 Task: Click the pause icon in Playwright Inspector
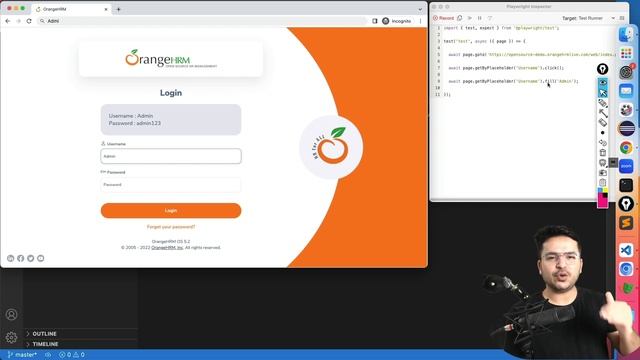pyautogui.click(x=480, y=18)
